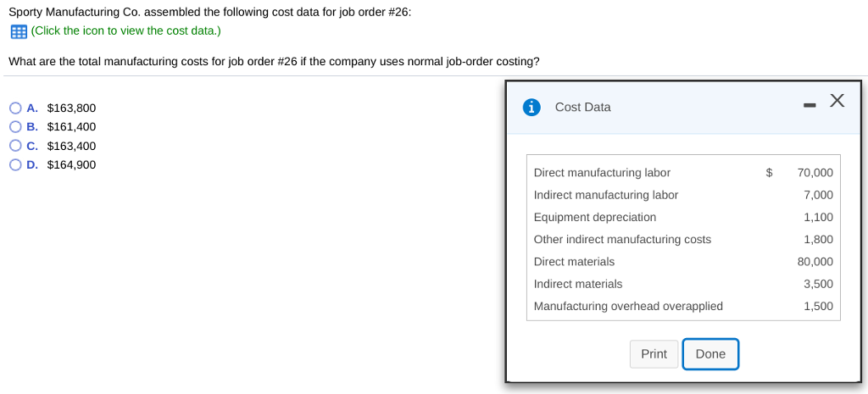Pick option C radio button
This screenshot has height=394, width=868.
[x=15, y=146]
